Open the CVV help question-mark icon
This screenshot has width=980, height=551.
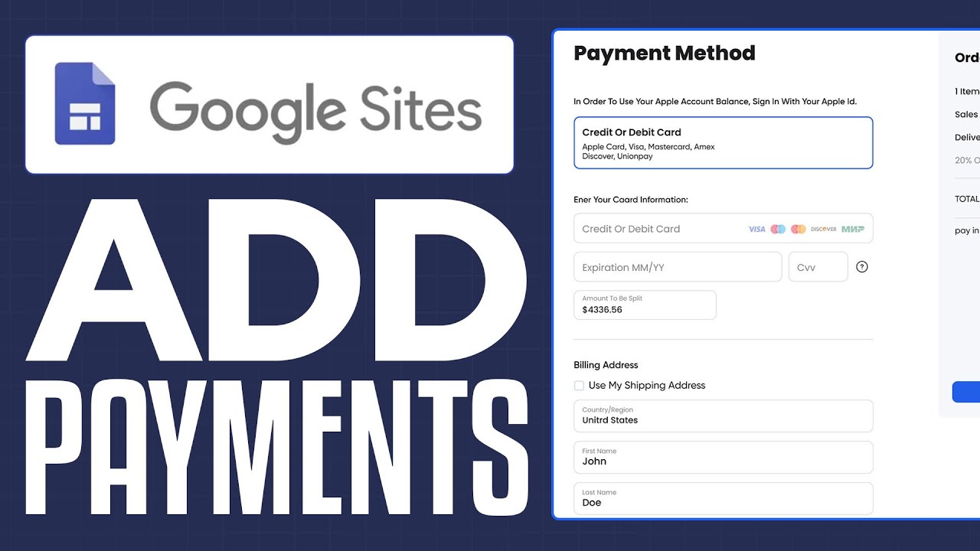tap(862, 267)
